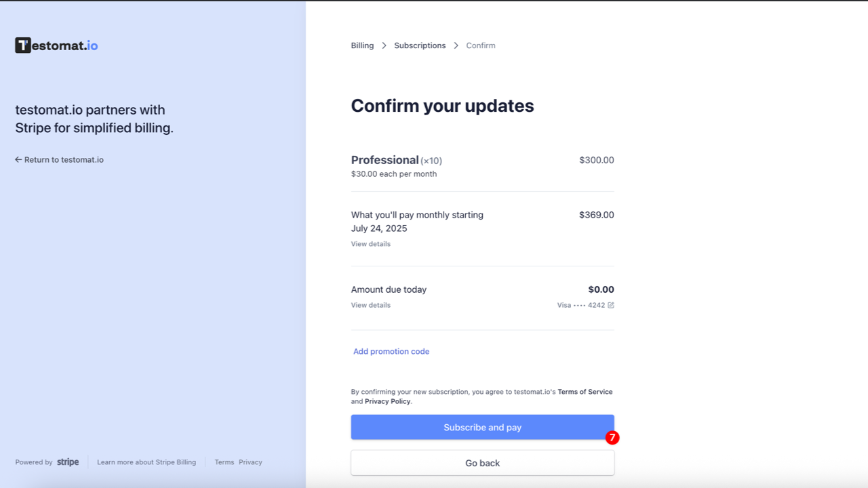Click the chevron between Billing and Subscriptions
Screen dimensions: 868x488
point(384,45)
